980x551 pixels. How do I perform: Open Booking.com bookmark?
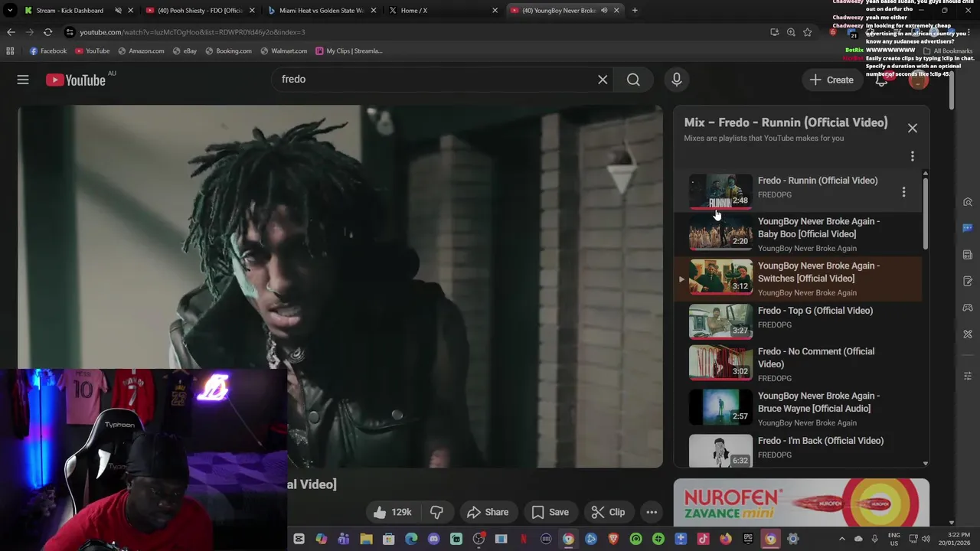click(x=228, y=51)
